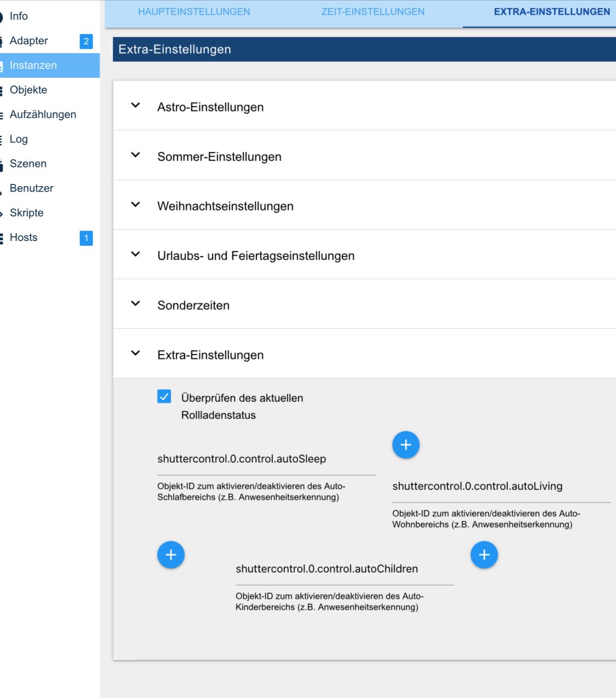The height and width of the screenshot is (698, 616).
Task: Click the Auto-Schlafbereichs description text
Action: tap(251, 492)
